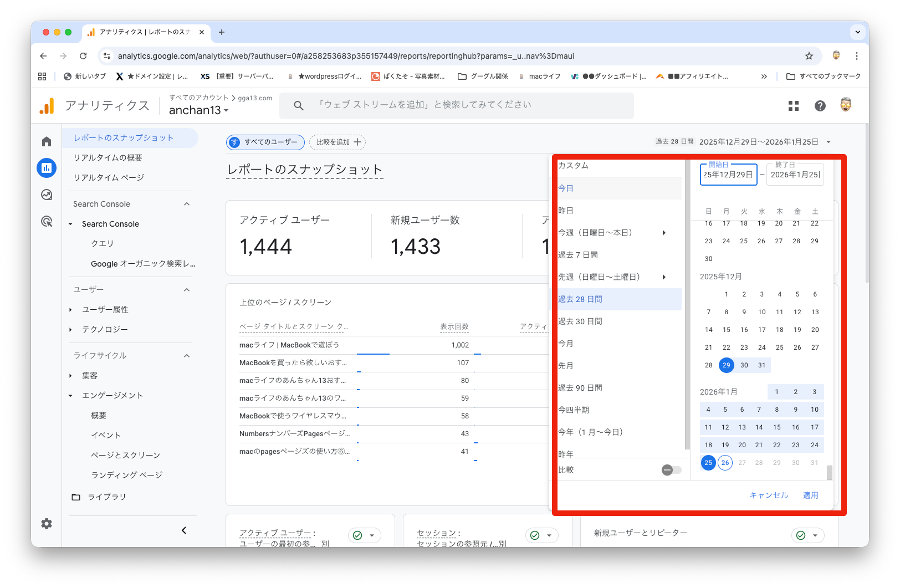
Task: Expand the 今週 submenu arrow
Action: coord(664,233)
